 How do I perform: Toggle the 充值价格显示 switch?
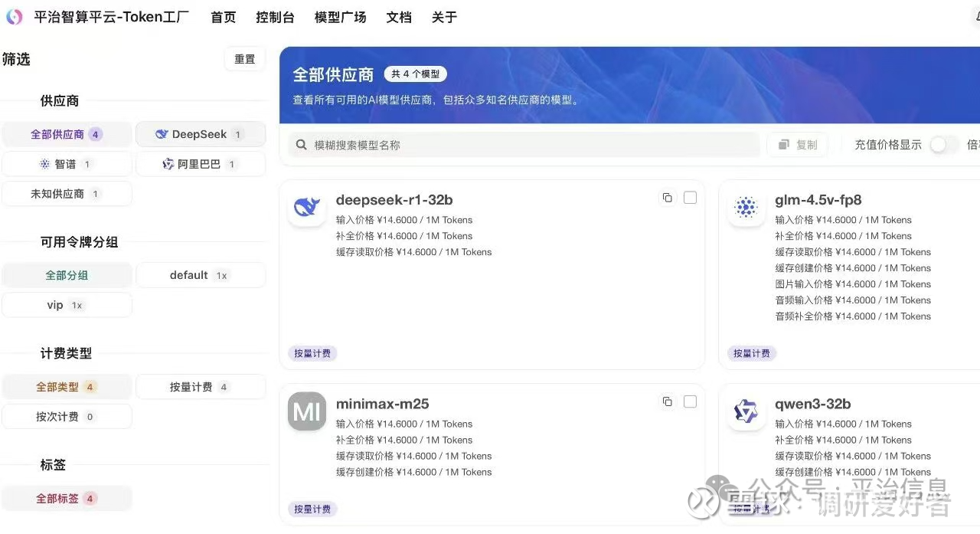[944, 145]
